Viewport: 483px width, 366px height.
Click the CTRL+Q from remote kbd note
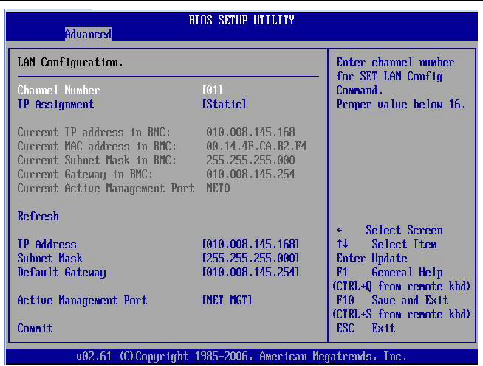click(401, 286)
